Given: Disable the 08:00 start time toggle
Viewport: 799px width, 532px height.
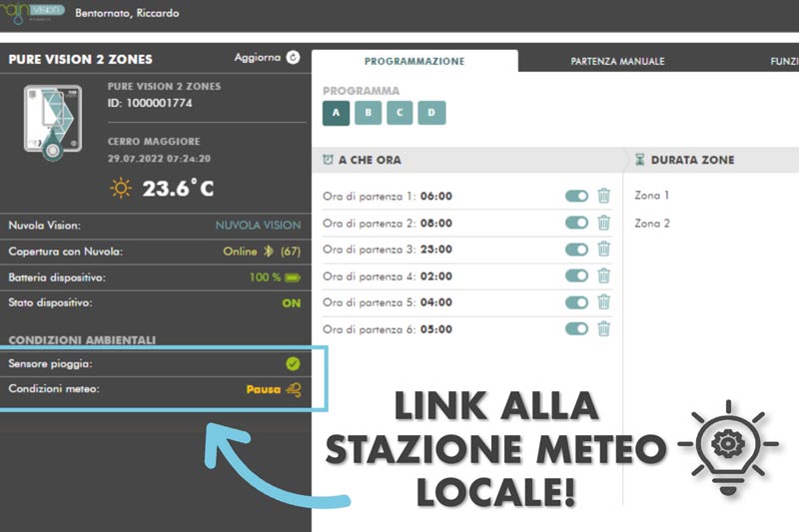Looking at the screenshot, I should pos(576,223).
